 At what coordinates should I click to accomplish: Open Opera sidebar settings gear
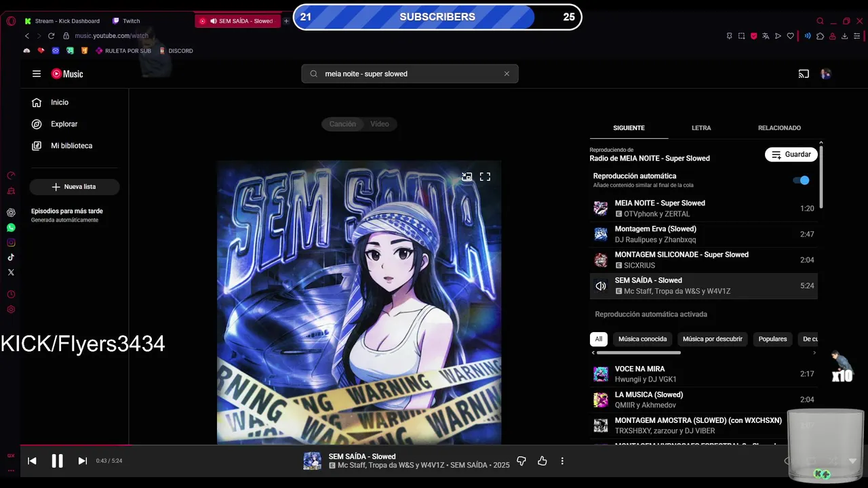(11, 309)
